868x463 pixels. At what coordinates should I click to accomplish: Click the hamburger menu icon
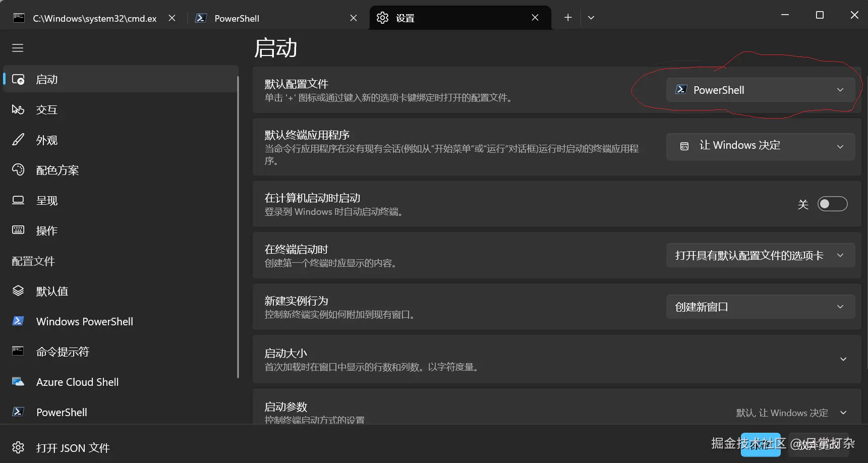point(18,47)
